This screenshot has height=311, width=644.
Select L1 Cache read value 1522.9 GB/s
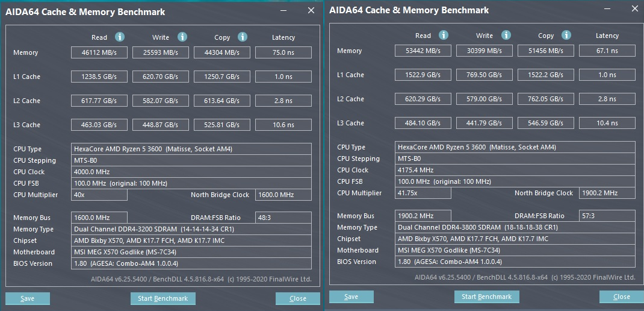tap(423, 75)
